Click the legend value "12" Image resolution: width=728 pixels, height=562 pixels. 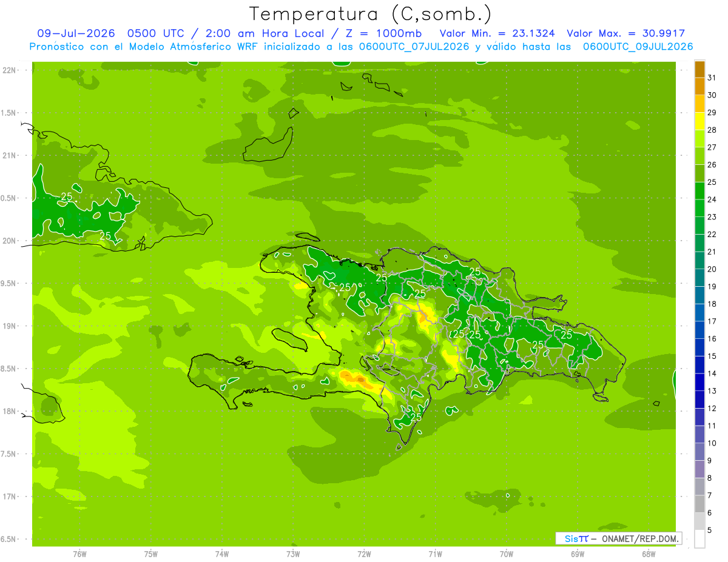712,409
